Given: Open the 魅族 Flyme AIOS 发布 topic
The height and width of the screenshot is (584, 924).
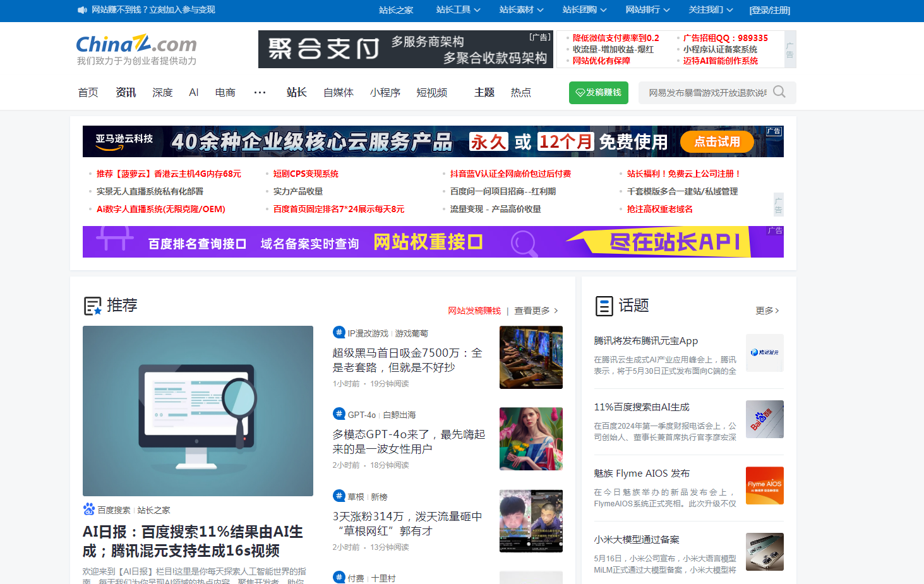Looking at the screenshot, I should [x=642, y=474].
